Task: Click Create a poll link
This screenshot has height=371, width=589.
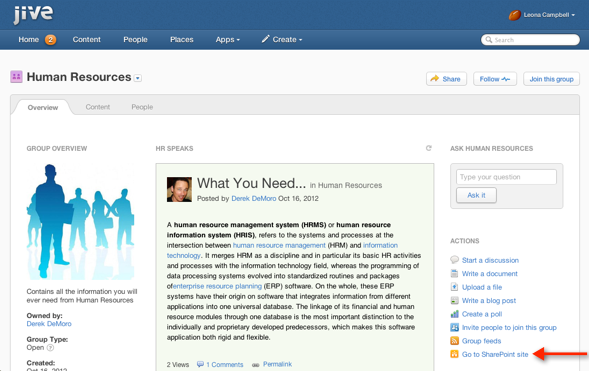Action: tap(482, 314)
